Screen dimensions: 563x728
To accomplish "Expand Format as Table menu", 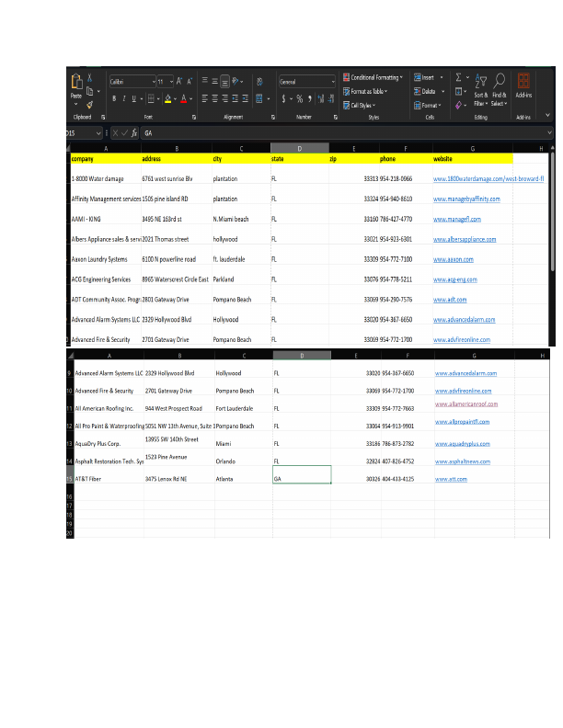I will point(365,92).
